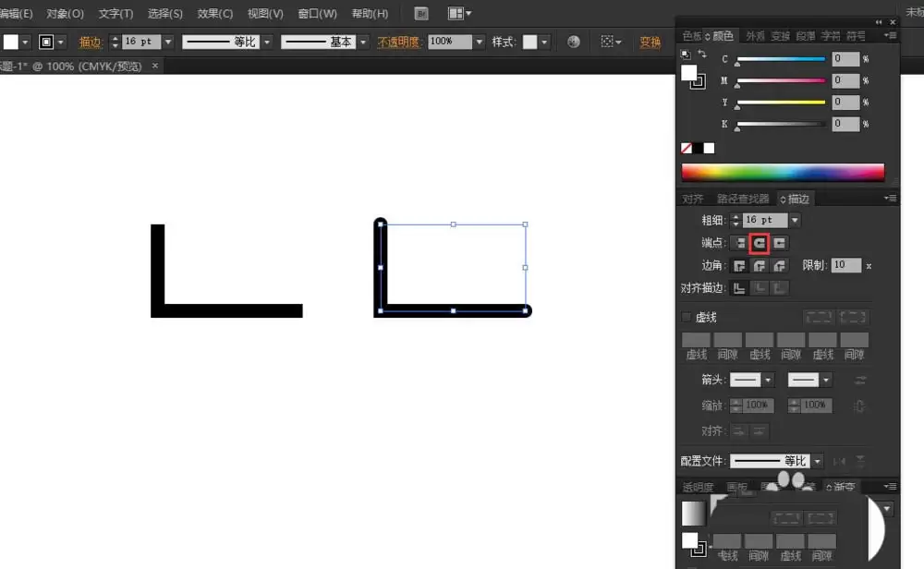The height and width of the screenshot is (569, 924).
Task: Switch to the 对齐 align tab
Action: pos(692,200)
